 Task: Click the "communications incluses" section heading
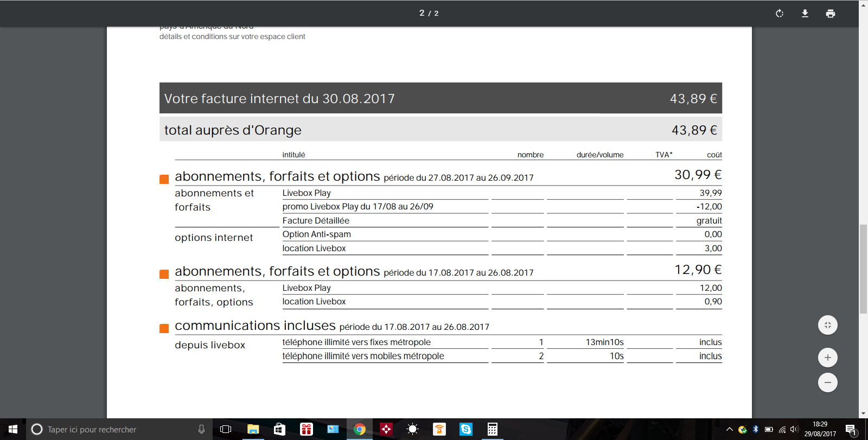255,326
